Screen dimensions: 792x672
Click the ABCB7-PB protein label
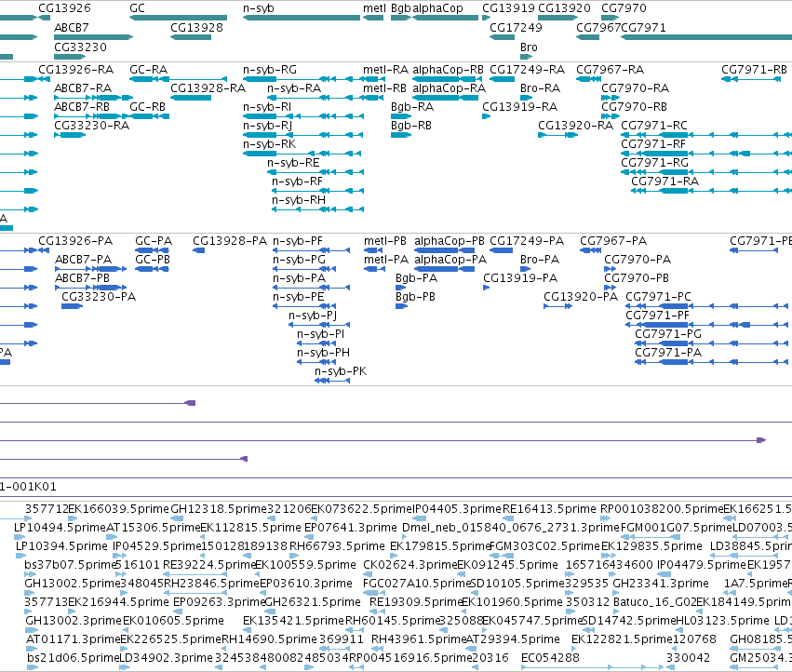tap(82, 278)
